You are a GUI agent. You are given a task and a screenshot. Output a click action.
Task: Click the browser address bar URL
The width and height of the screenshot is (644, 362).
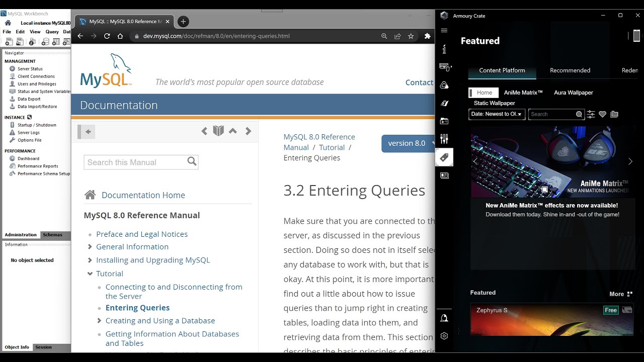coord(216,36)
